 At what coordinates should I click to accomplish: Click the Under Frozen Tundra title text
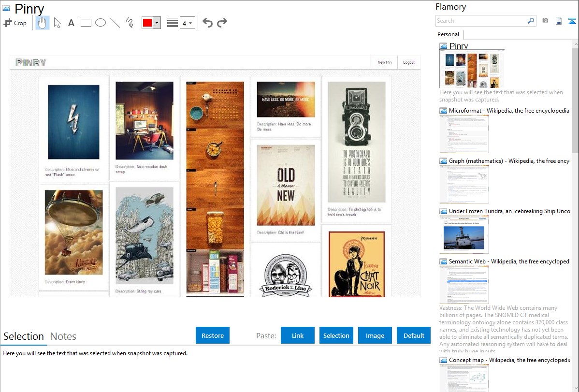[x=509, y=211]
